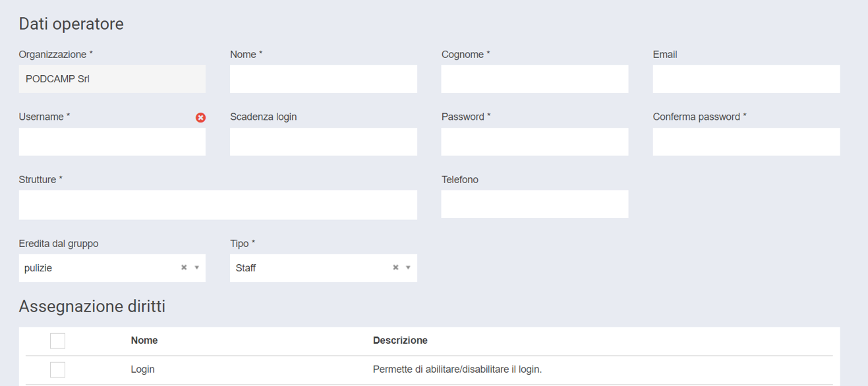Screen dimensions: 868x386
Task: Clear the 'Staff' type selection
Action: click(395, 267)
